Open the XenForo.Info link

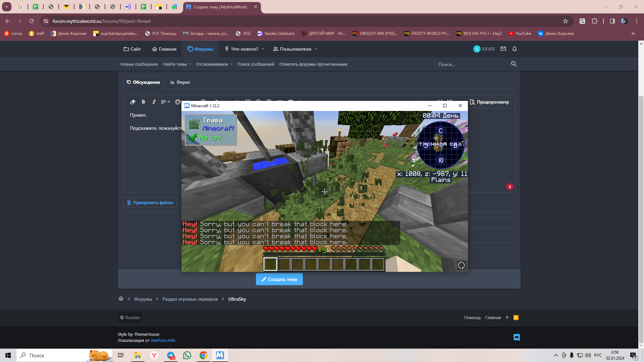[163, 340]
